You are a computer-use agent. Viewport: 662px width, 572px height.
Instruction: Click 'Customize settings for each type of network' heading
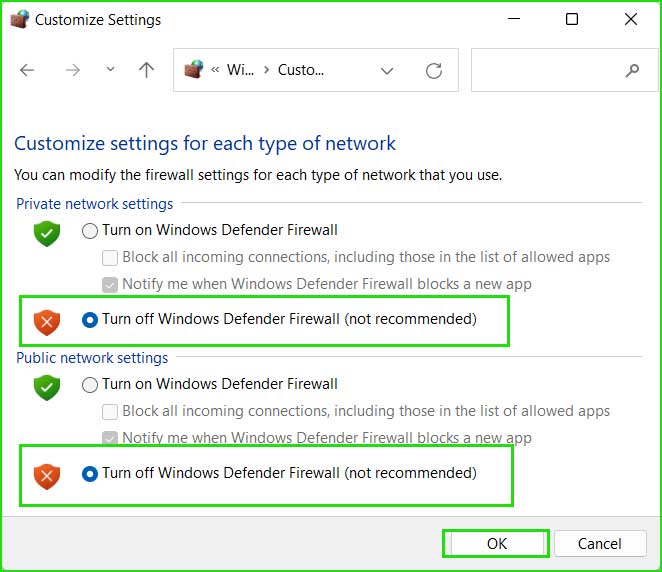[x=205, y=144]
